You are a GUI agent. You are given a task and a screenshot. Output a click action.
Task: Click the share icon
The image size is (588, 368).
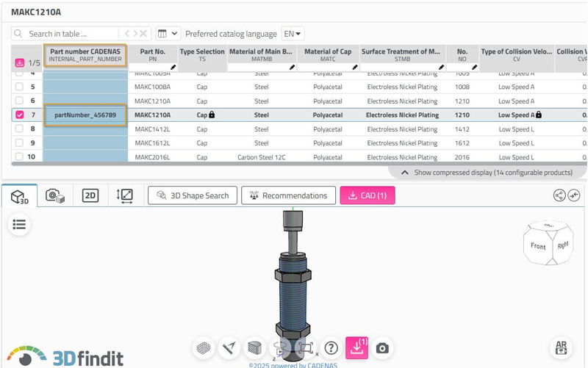(x=559, y=195)
